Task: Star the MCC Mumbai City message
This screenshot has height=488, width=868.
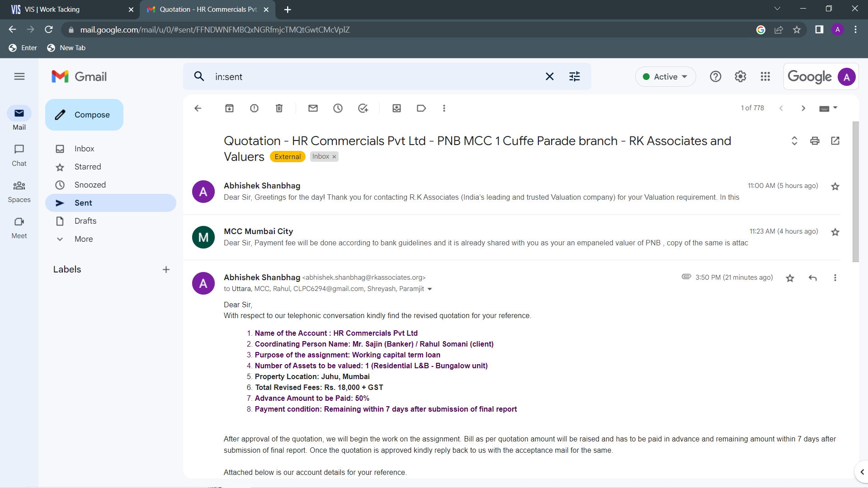Action: click(835, 232)
